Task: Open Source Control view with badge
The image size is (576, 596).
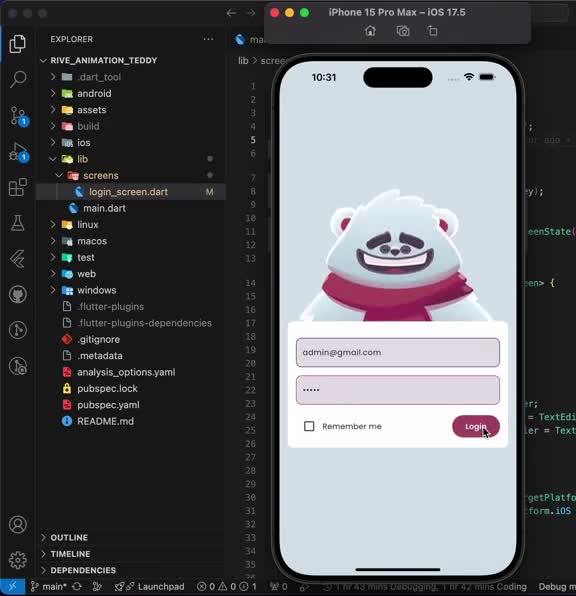Action: point(18,116)
